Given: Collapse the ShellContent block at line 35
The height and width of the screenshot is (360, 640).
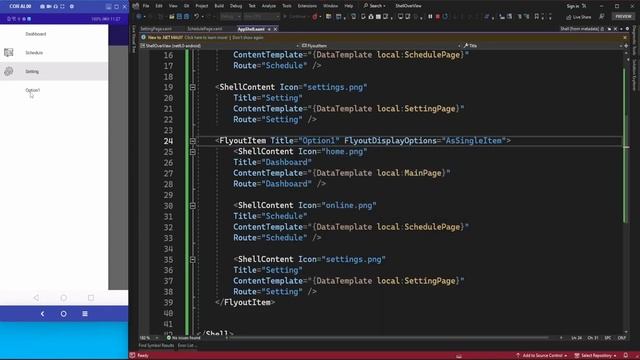Looking at the screenshot, I should click(x=193, y=260).
